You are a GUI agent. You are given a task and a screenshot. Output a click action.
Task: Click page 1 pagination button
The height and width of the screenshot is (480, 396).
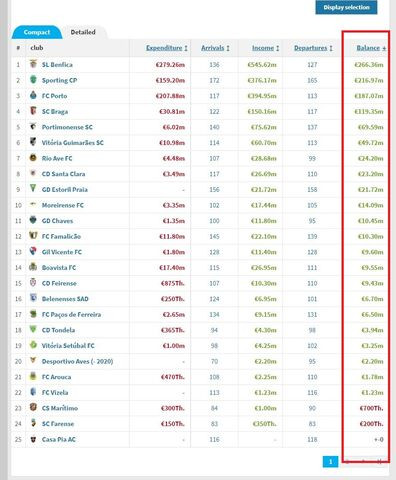[x=330, y=462]
